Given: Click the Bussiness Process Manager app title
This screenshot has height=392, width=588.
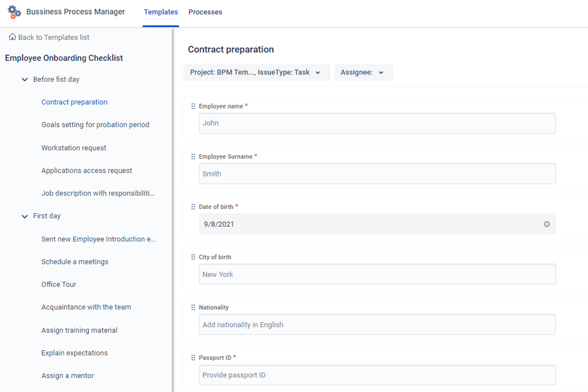Looking at the screenshot, I should (75, 12).
